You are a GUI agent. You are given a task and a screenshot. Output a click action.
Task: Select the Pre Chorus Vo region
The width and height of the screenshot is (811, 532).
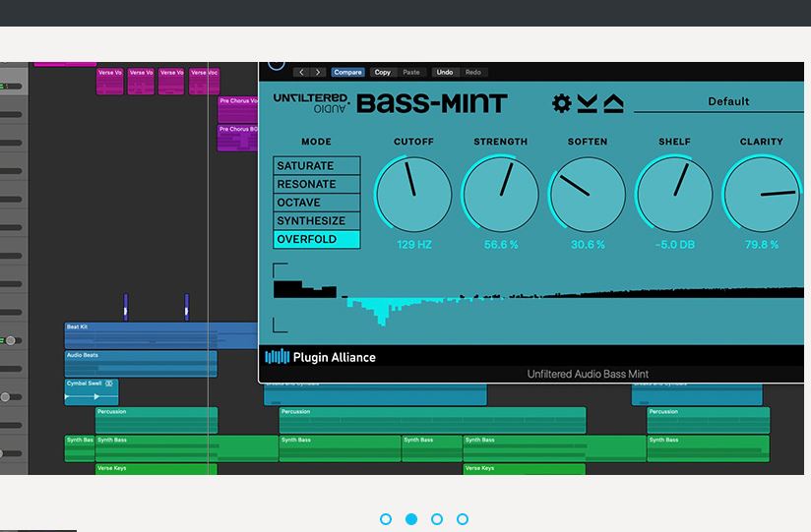[238, 109]
